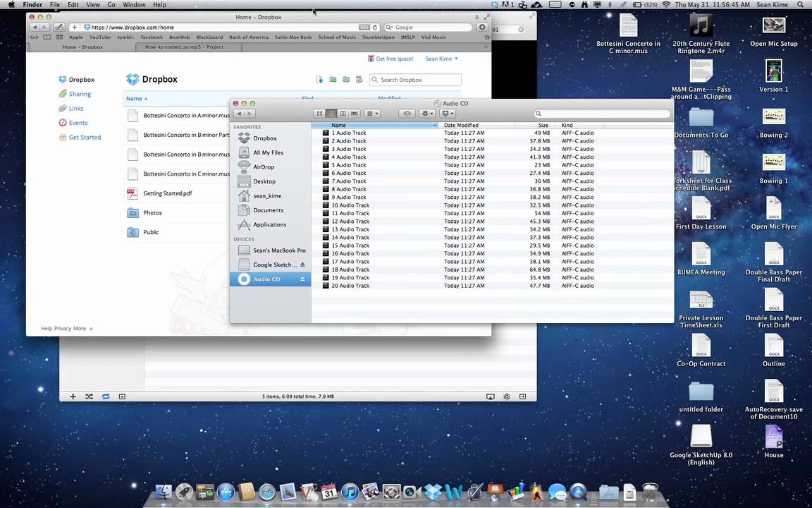Open the Window menu in menu bar
Viewport: 812px width, 508px height.
click(x=134, y=5)
